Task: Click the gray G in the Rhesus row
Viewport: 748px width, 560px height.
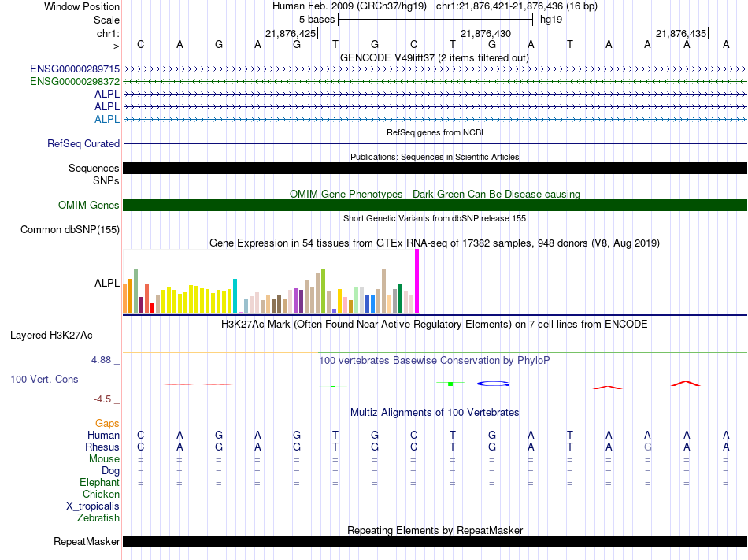Action: [x=647, y=447]
